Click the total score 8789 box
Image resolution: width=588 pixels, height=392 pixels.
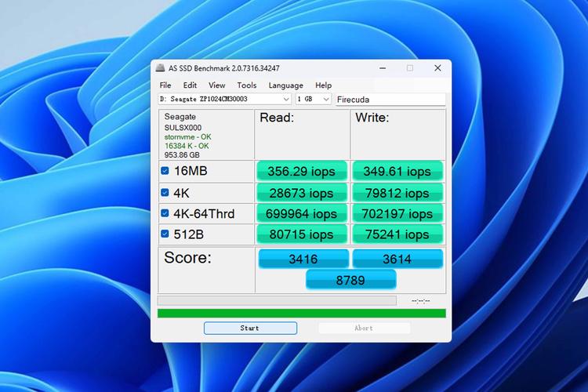pos(350,279)
